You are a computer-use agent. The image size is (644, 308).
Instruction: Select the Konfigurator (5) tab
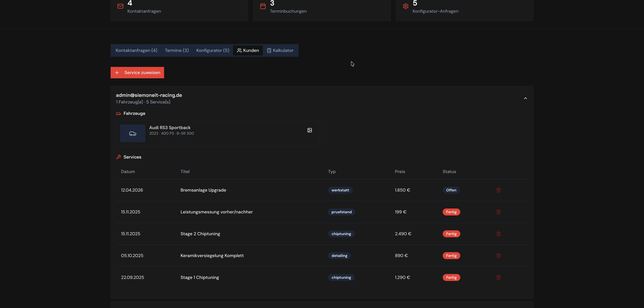click(213, 50)
